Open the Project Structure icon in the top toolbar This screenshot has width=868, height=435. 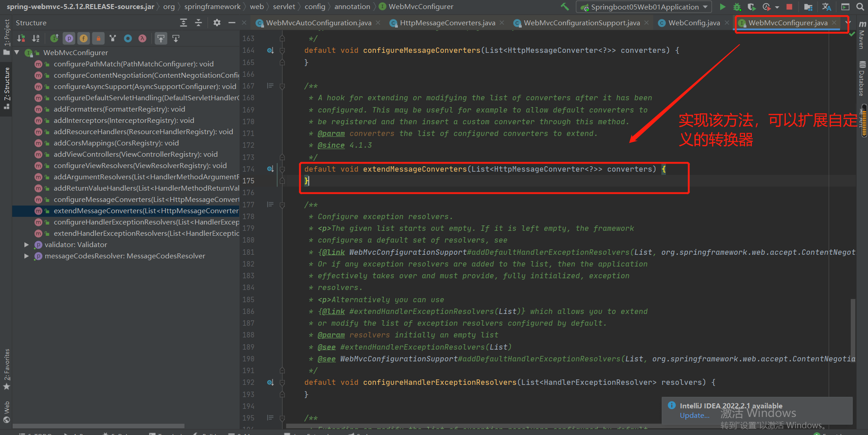[808, 7]
